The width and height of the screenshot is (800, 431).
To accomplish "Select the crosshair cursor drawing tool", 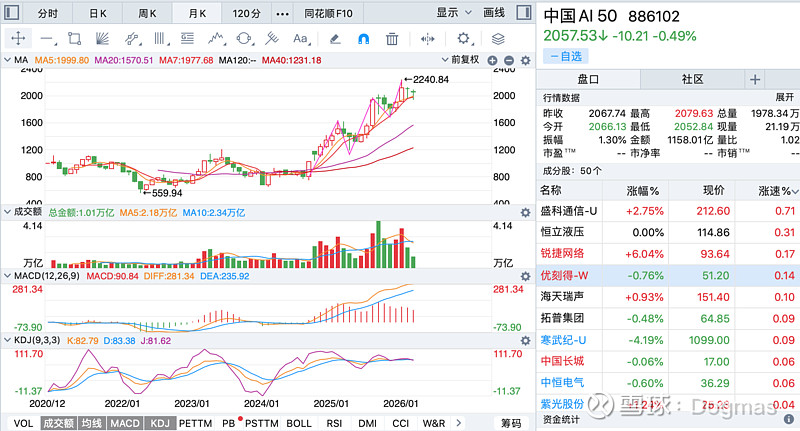I will tap(17, 38).
